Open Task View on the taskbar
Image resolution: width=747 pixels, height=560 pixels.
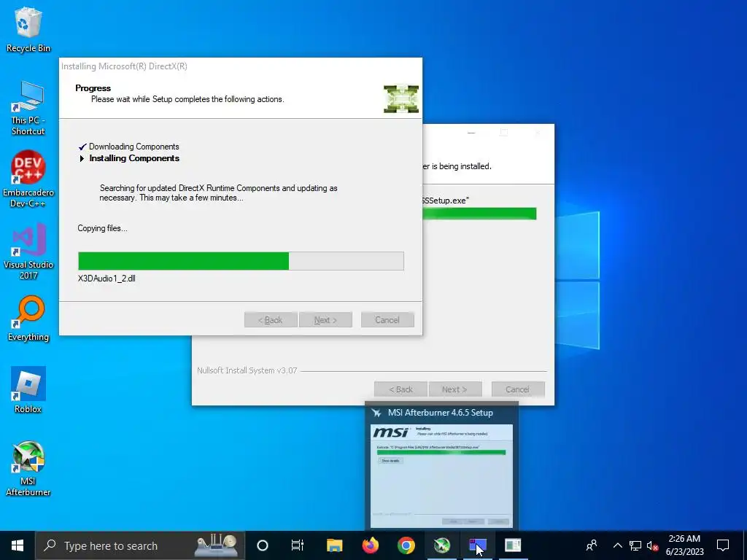click(x=298, y=545)
